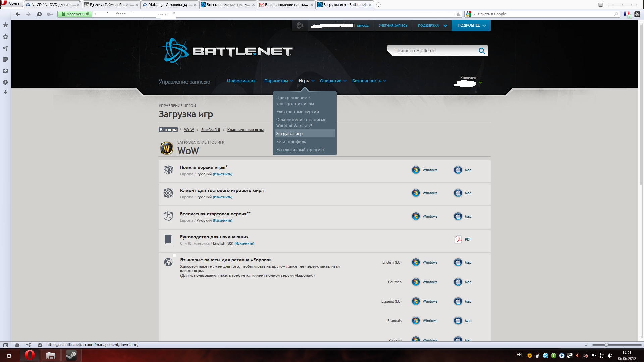
Task: Switch to NoCD / NoDVD browser tab
Action: [53, 5]
